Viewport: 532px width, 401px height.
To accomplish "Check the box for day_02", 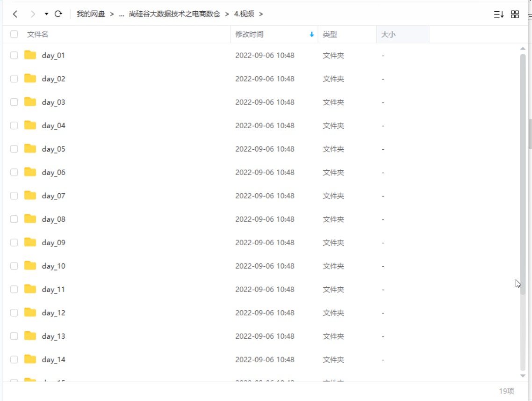I will [14, 79].
